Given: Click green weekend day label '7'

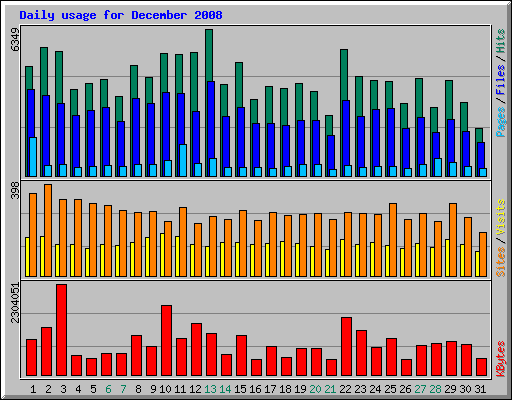Looking at the screenshot, I should [123, 389].
